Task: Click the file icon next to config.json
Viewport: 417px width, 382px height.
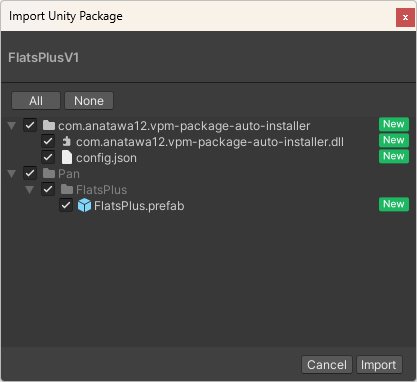Action: (67, 157)
